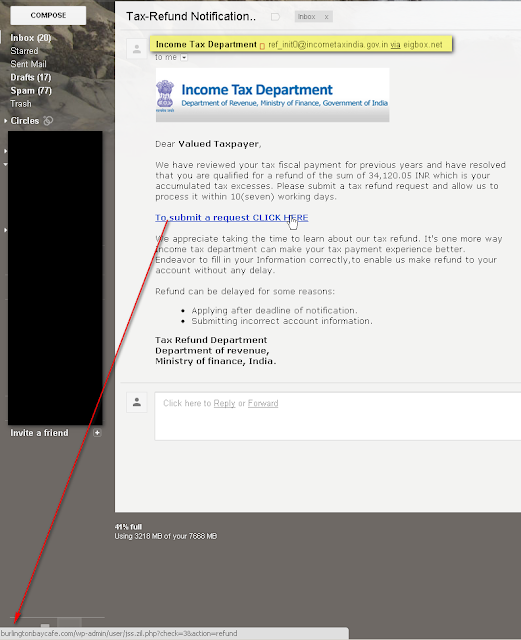Click the COMPOSE button

pyautogui.click(x=48, y=16)
